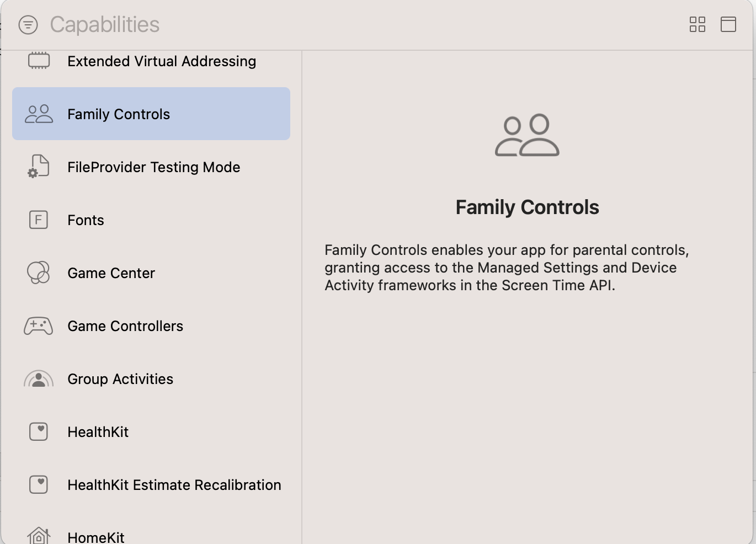The image size is (756, 544).
Task: Click the Group Activities SharePlay icon
Action: pyautogui.click(x=39, y=378)
